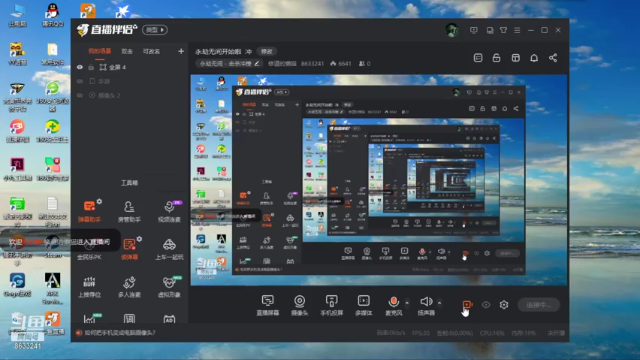Open the 房管助手 tool
The image size is (640, 360).
(x=129, y=211)
